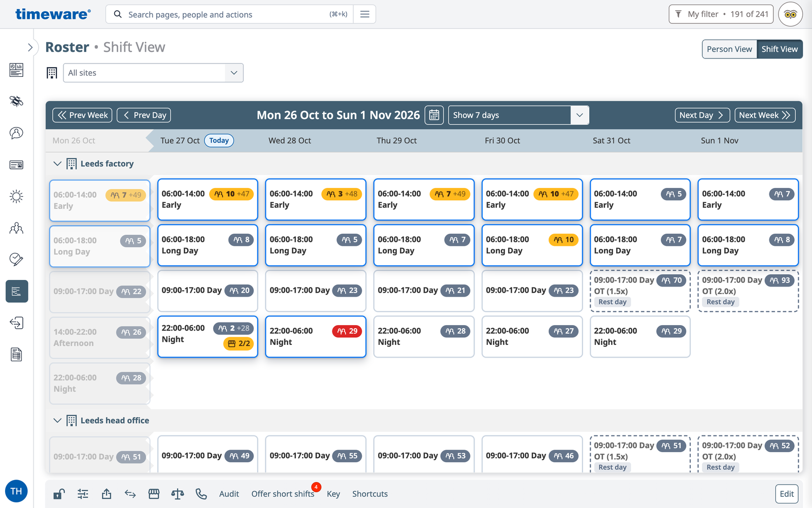This screenshot has height=508, width=812.
Task: Click the share export toolbar icon
Action: pyautogui.click(x=107, y=494)
